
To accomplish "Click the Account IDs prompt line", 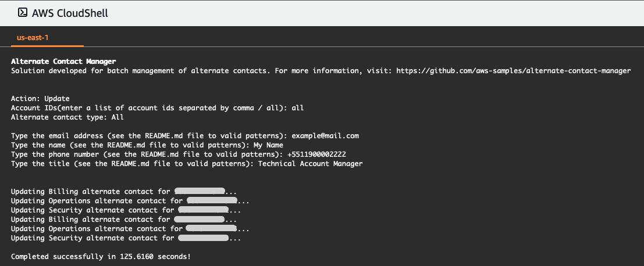I will [x=157, y=108].
